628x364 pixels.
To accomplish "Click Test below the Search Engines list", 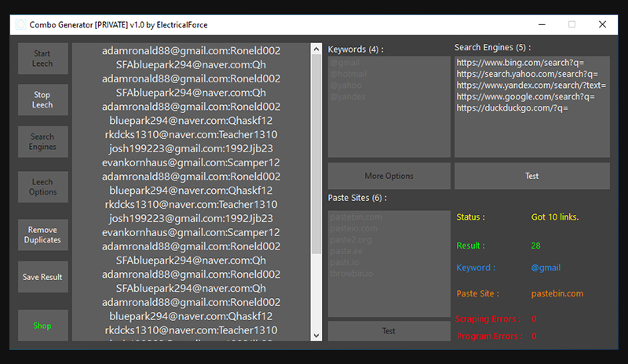I will (531, 176).
